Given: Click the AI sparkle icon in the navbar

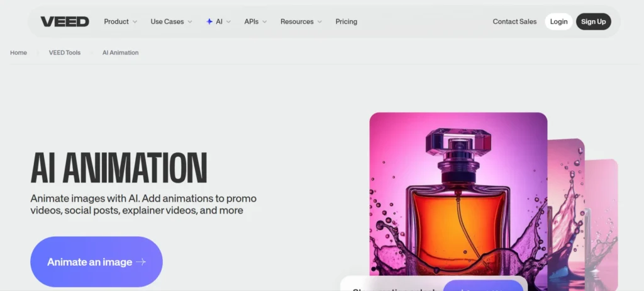Looking at the screenshot, I should pyautogui.click(x=209, y=22).
